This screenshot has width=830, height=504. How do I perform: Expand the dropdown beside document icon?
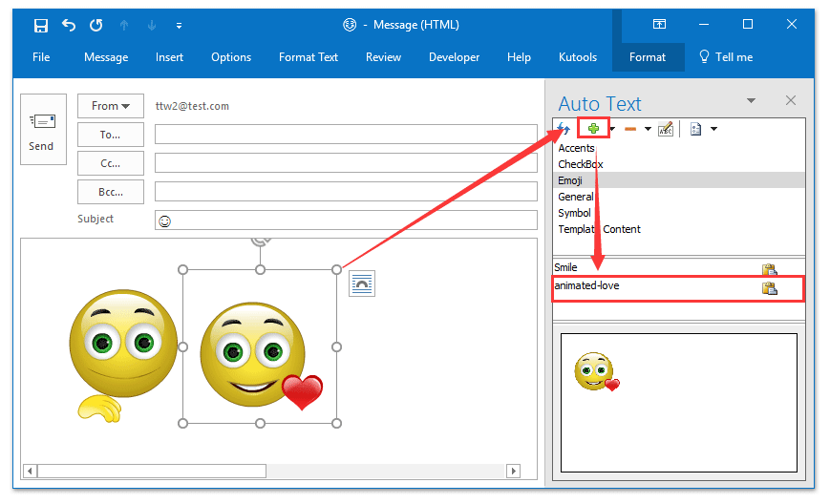tap(713, 129)
